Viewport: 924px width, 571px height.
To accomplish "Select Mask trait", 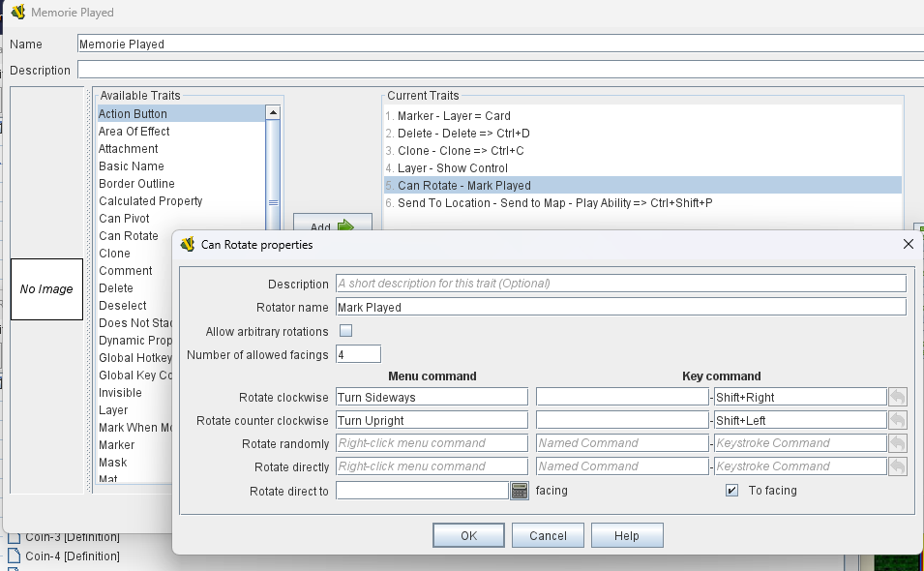I will pyautogui.click(x=135, y=462).
